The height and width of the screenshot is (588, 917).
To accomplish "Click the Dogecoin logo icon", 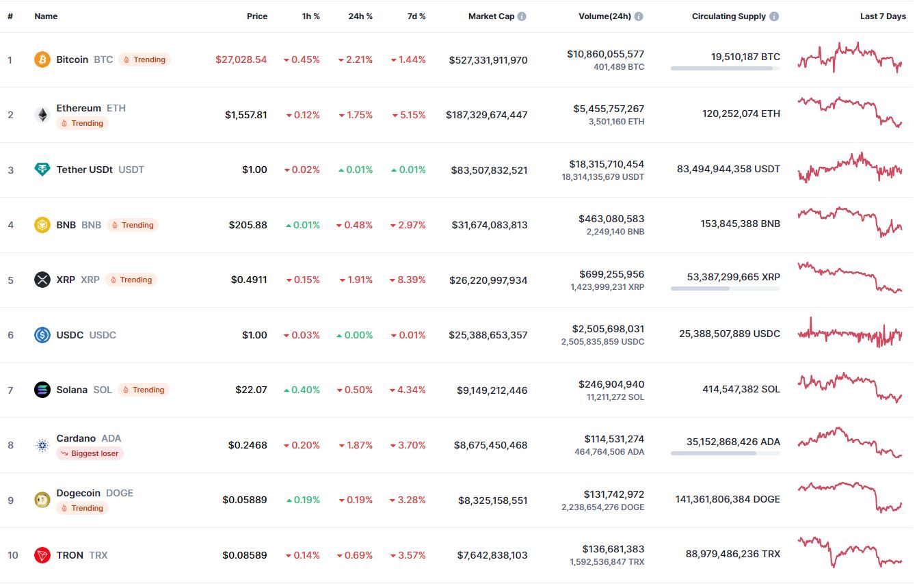I will 42,500.
